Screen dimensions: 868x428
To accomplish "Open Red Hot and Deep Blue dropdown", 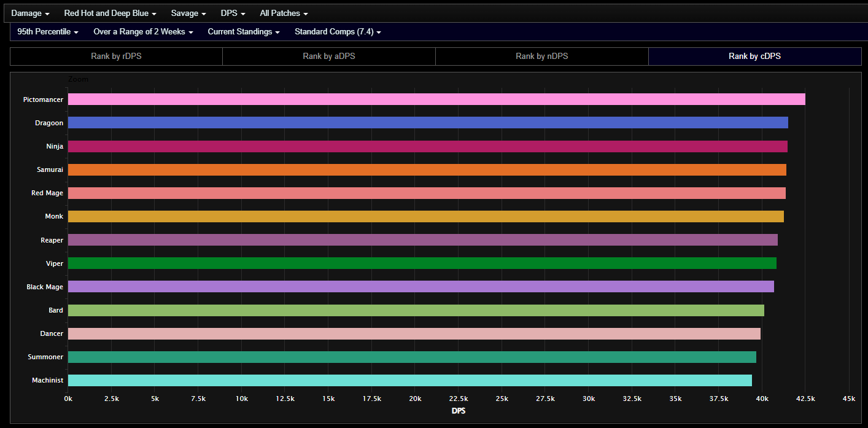I will pyautogui.click(x=110, y=13).
